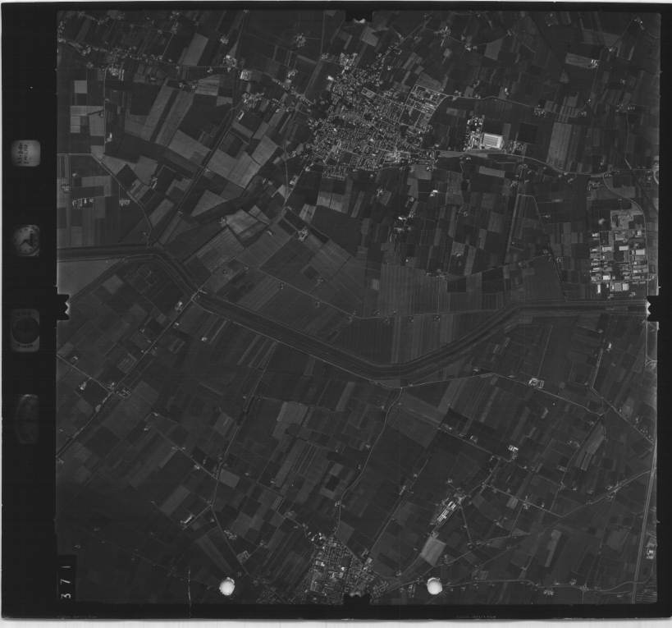Click the frame number 371 label
Viewport: 672px width, 628px height.
pos(66,577)
